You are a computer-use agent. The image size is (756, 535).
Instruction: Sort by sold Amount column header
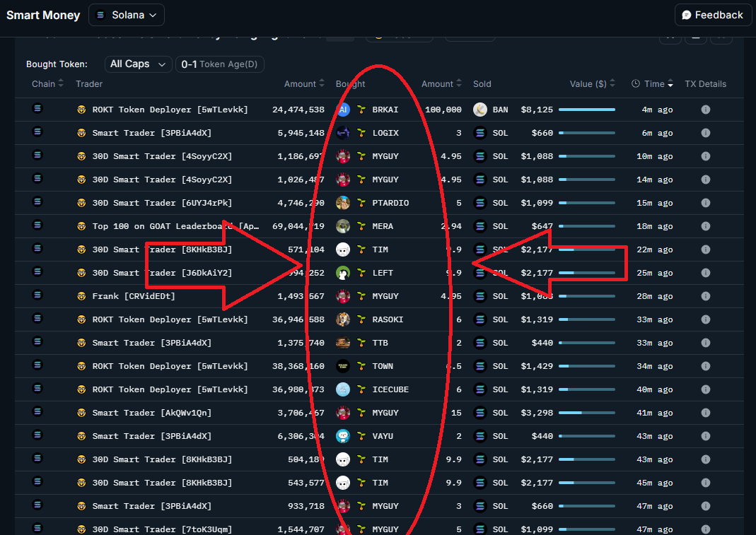[x=441, y=84]
